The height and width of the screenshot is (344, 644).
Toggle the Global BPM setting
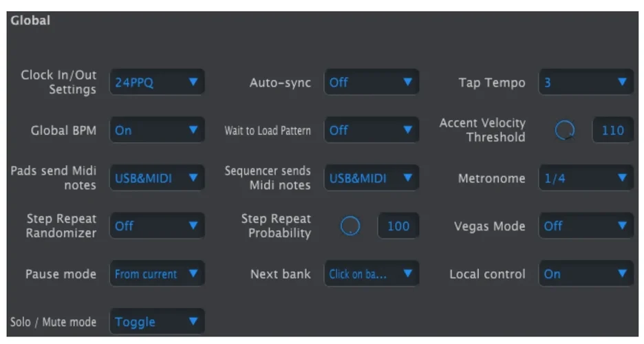[157, 130]
